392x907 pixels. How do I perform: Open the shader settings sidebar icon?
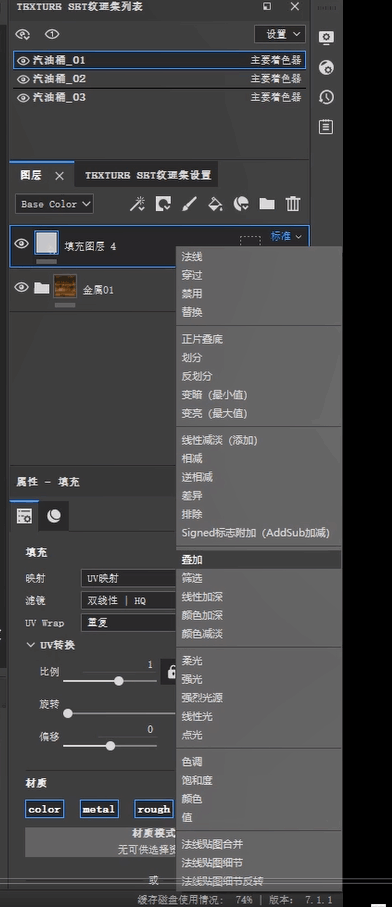[326, 67]
